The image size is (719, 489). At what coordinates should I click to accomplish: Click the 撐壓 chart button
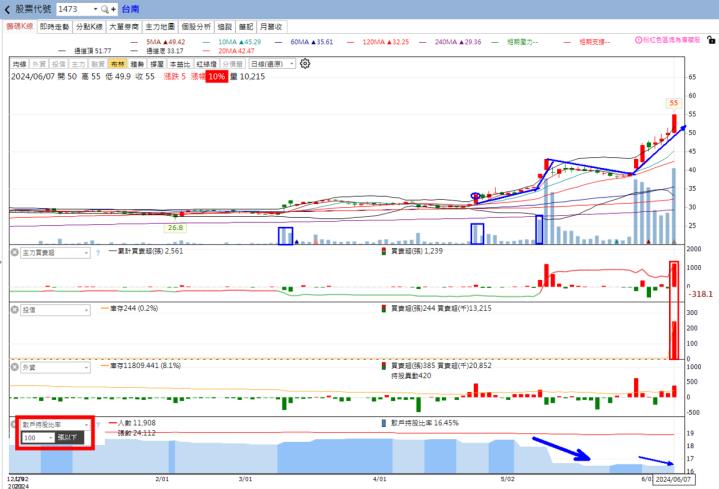coord(157,64)
